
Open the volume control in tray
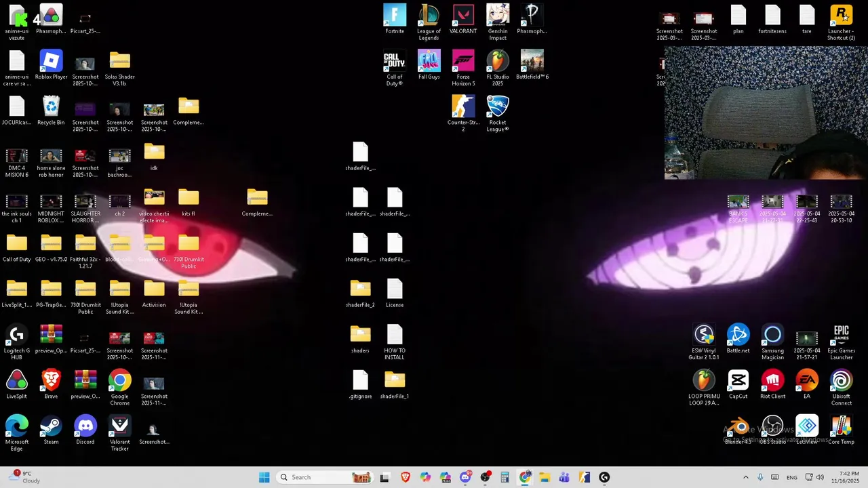(820, 477)
